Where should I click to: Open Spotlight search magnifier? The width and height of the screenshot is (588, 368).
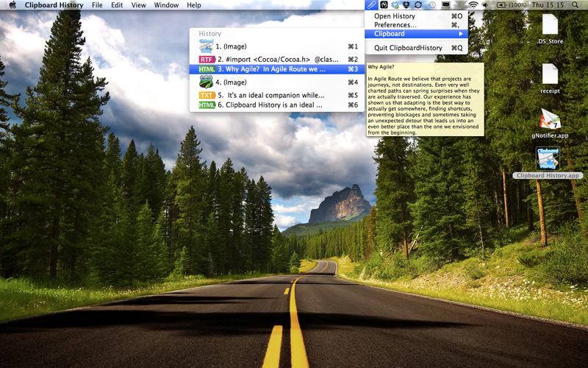(578, 5)
